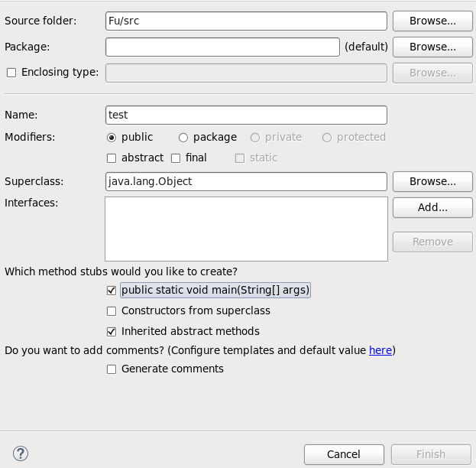
Task: Enable the Enclosing type checkbox
Action: tap(11, 73)
